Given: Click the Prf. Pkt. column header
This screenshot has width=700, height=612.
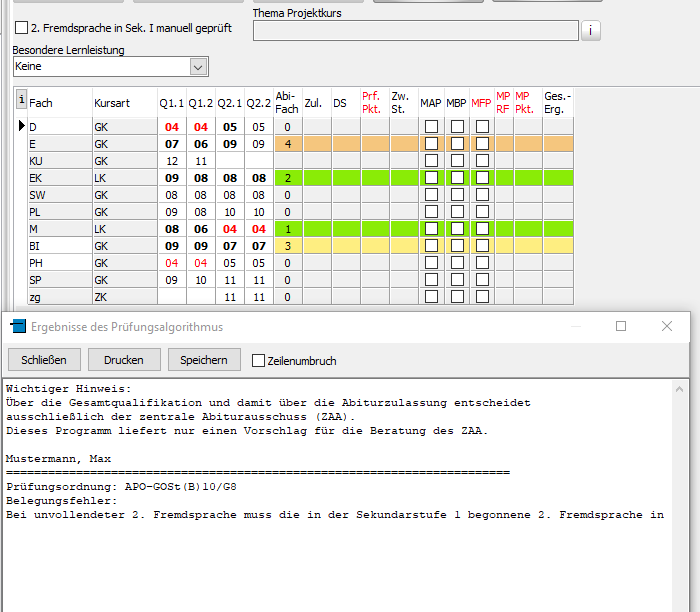Looking at the screenshot, I should [375, 103].
